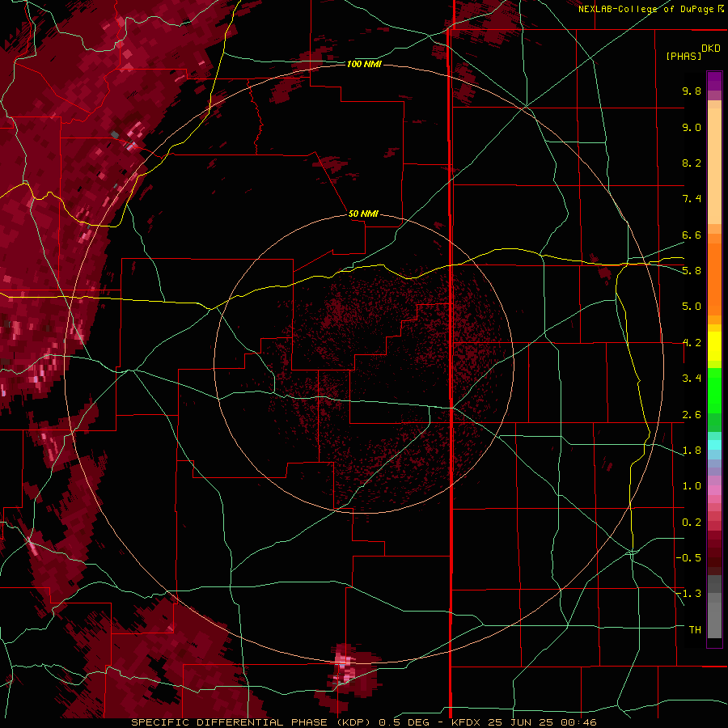Image resolution: width=728 pixels, height=728 pixels.
Task: Click the 0.2 scale label
Action: point(692,523)
